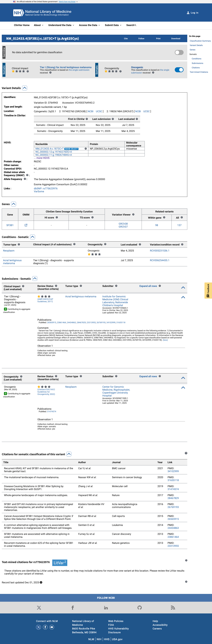Screen dimensions: 212x644
Task: Open the Understand the Data menu
Action: 61,25
